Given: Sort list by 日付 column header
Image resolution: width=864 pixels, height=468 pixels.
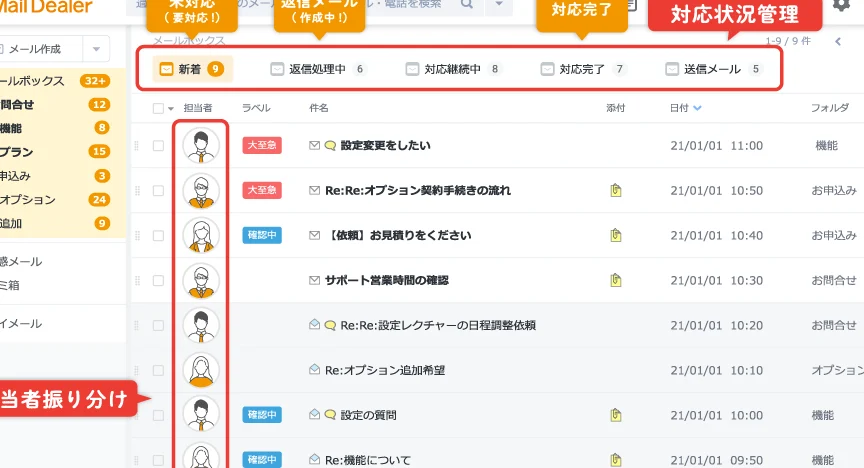Looking at the screenshot, I should 685,107.
